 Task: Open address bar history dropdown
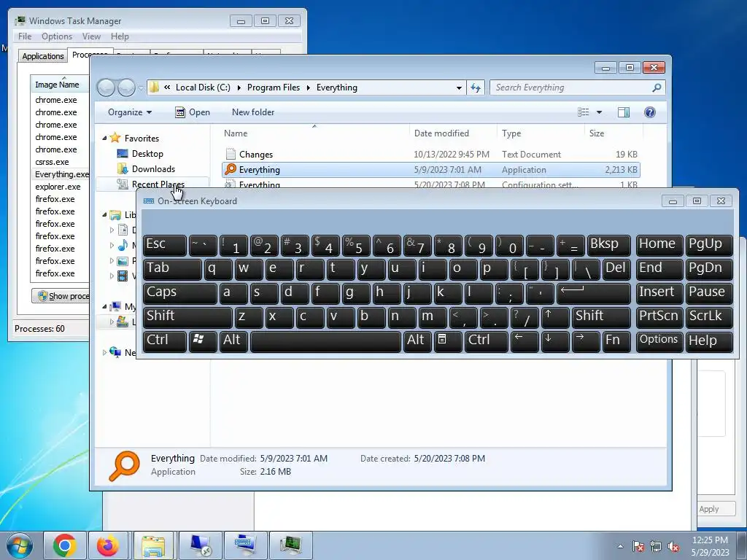[x=459, y=87]
